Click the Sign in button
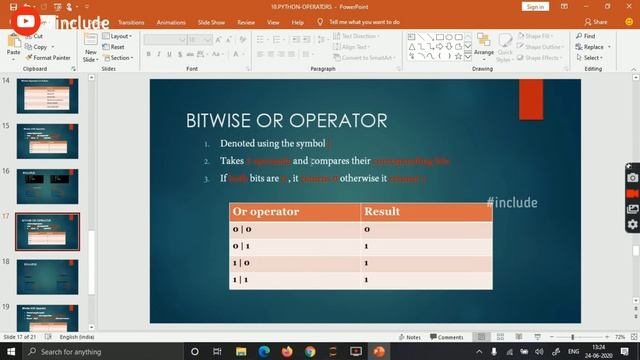 pyautogui.click(x=535, y=7)
